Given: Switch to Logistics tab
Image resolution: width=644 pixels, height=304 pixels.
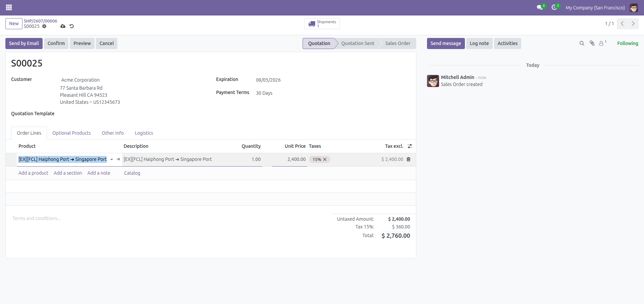Looking at the screenshot, I should click(x=144, y=133).
